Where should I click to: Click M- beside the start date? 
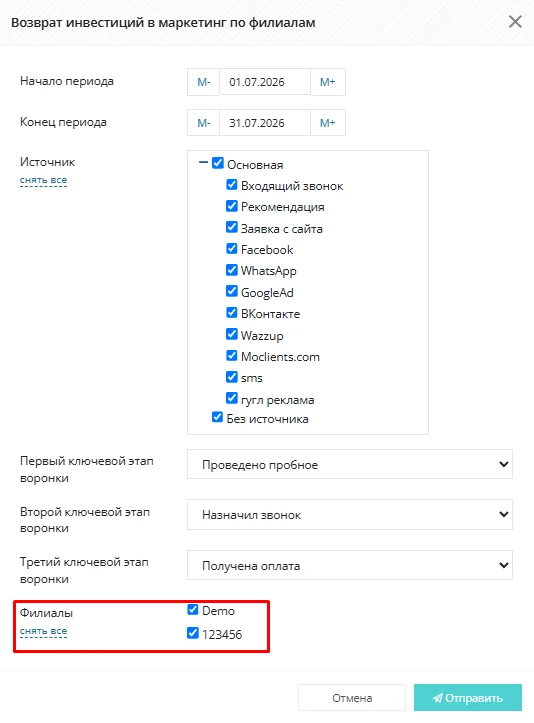point(203,82)
